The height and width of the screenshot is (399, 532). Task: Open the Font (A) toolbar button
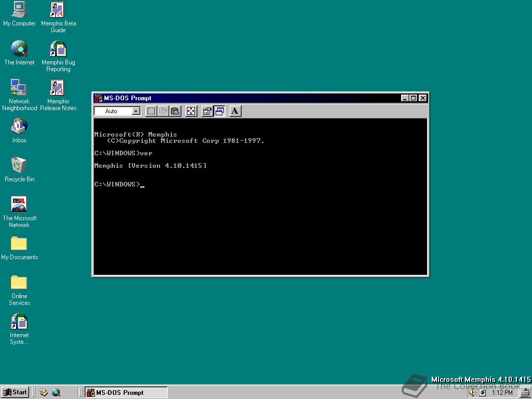(235, 111)
